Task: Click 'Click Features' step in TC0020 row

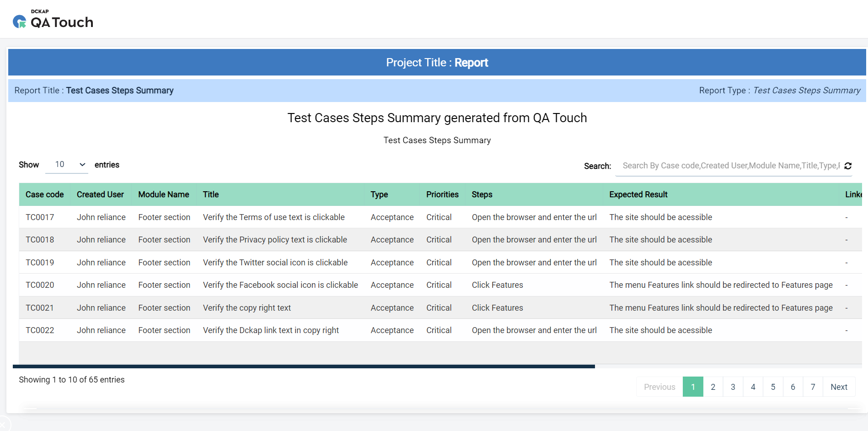Action: (x=498, y=285)
